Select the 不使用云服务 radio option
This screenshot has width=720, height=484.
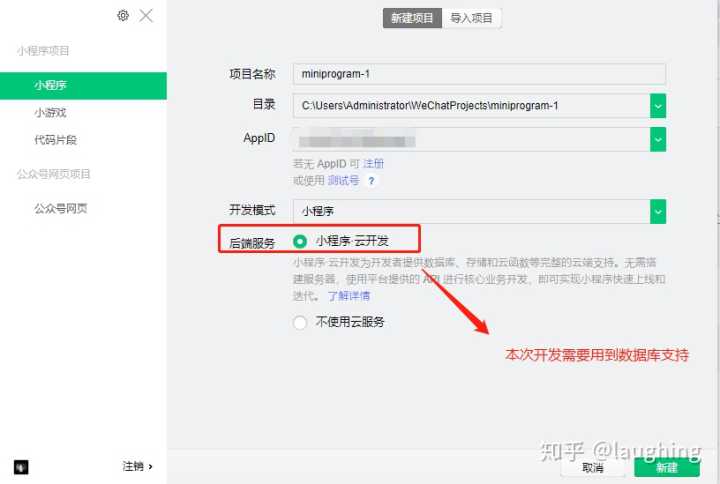pos(300,322)
